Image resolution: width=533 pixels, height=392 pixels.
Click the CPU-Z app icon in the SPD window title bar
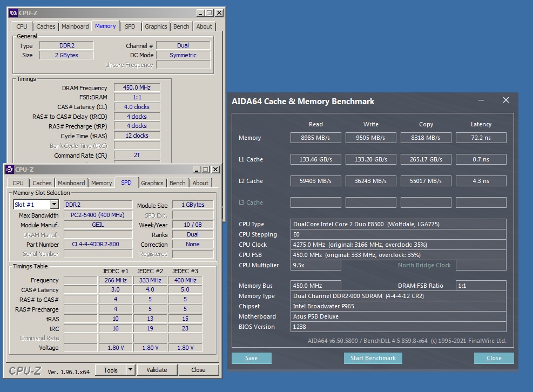[10, 170]
